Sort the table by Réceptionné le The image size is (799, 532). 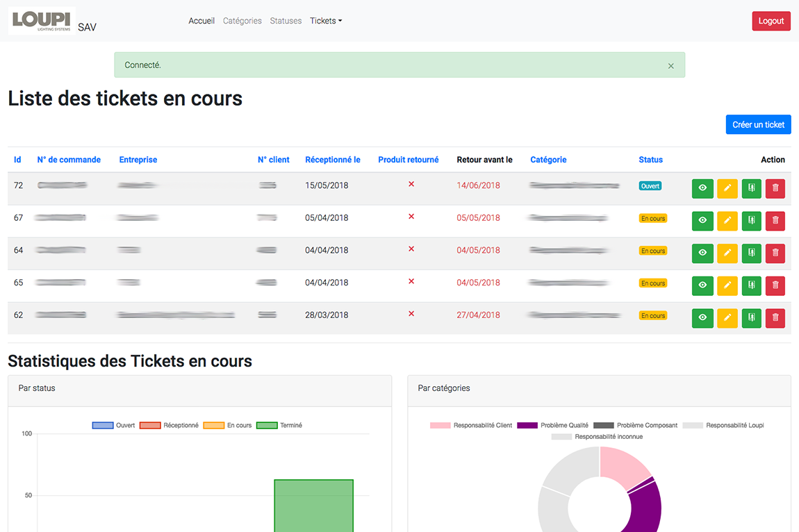click(x=332, y=160)
